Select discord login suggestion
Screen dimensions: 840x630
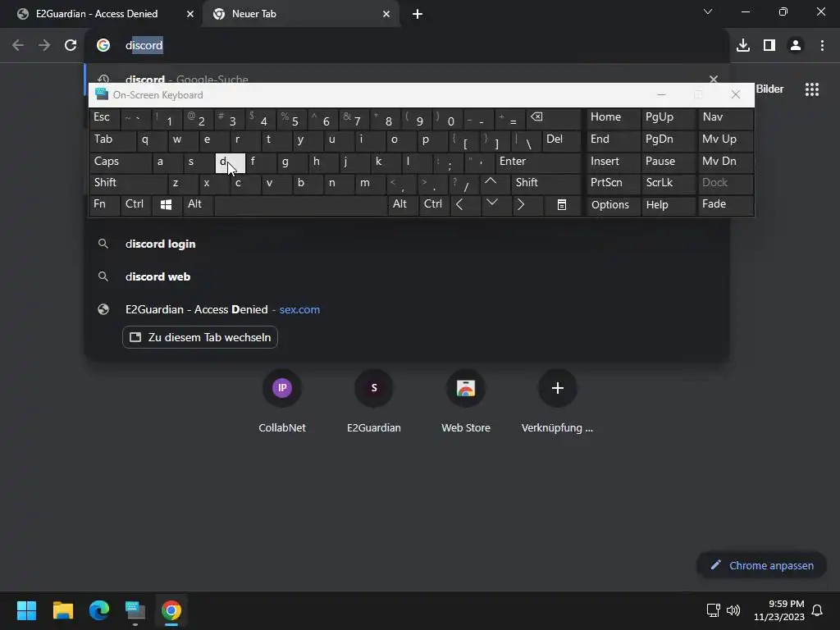(x=407, y=244)
